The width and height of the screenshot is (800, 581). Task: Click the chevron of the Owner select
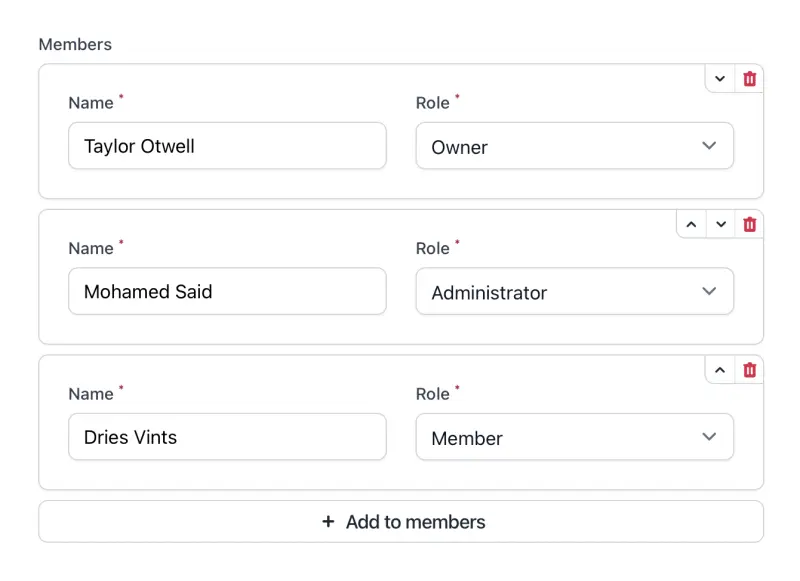pos(709,146)
